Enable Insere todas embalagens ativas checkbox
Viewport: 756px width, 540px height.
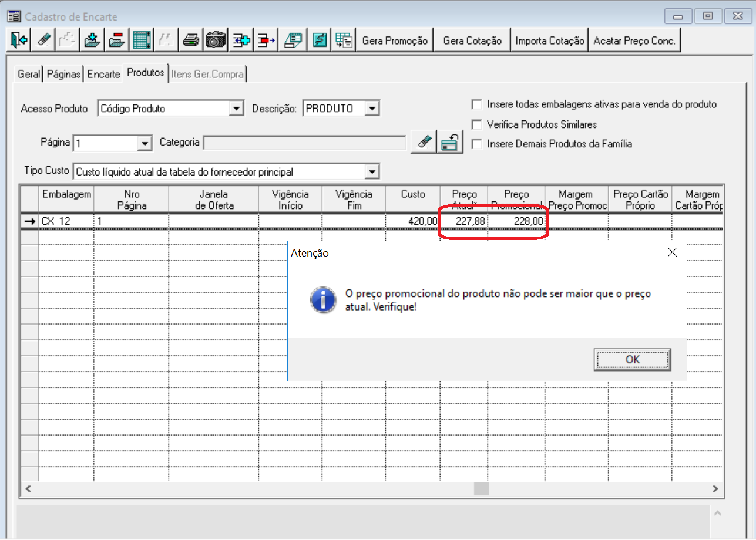click(x=476, y=104)
